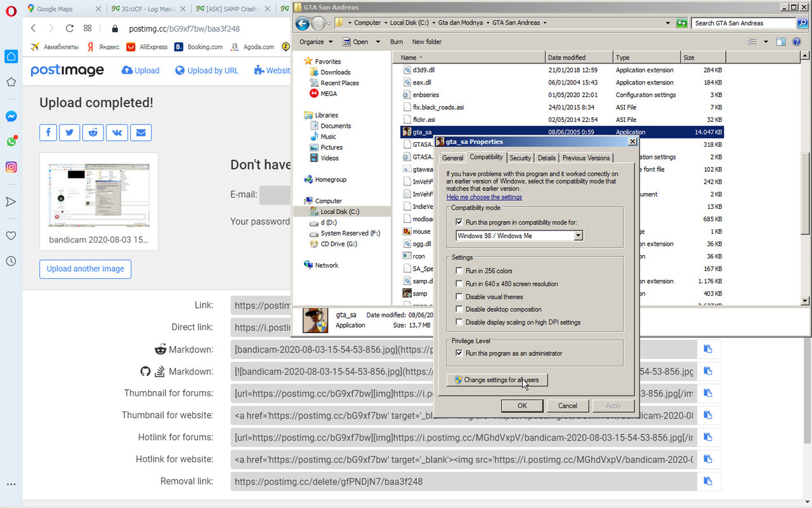
Task: Copy the Removal link
Action: point(709,481)
